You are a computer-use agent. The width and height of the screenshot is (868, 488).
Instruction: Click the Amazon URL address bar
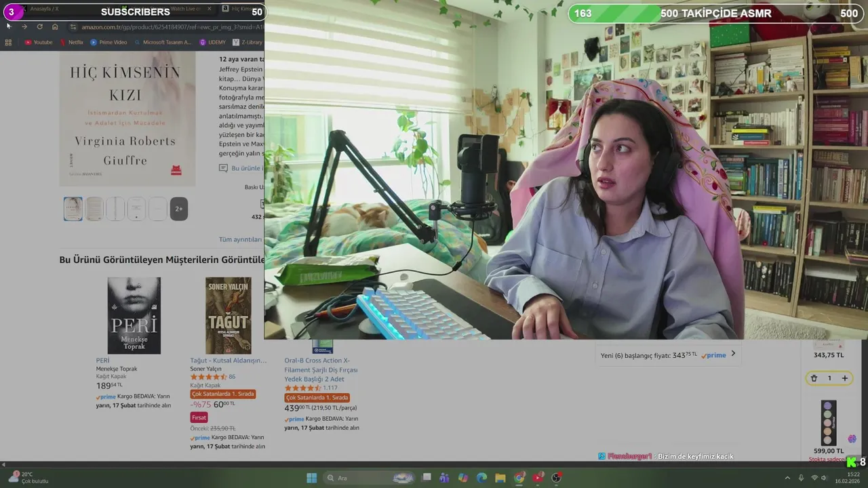pos(170,26)
